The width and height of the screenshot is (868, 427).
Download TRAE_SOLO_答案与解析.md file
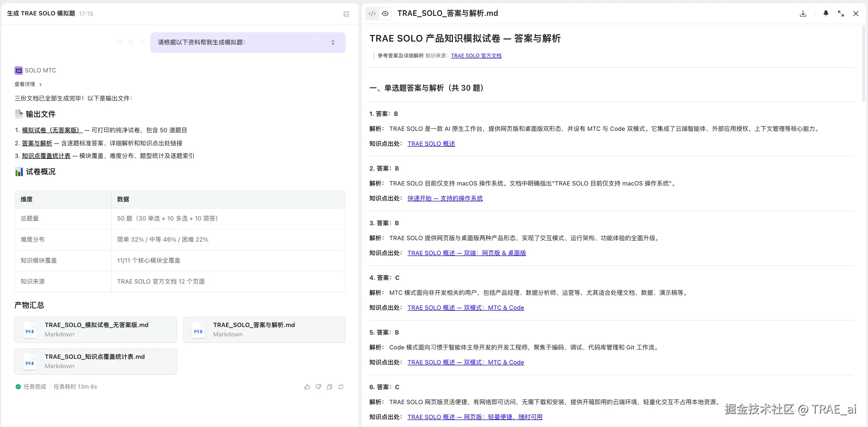pos(803,14)
